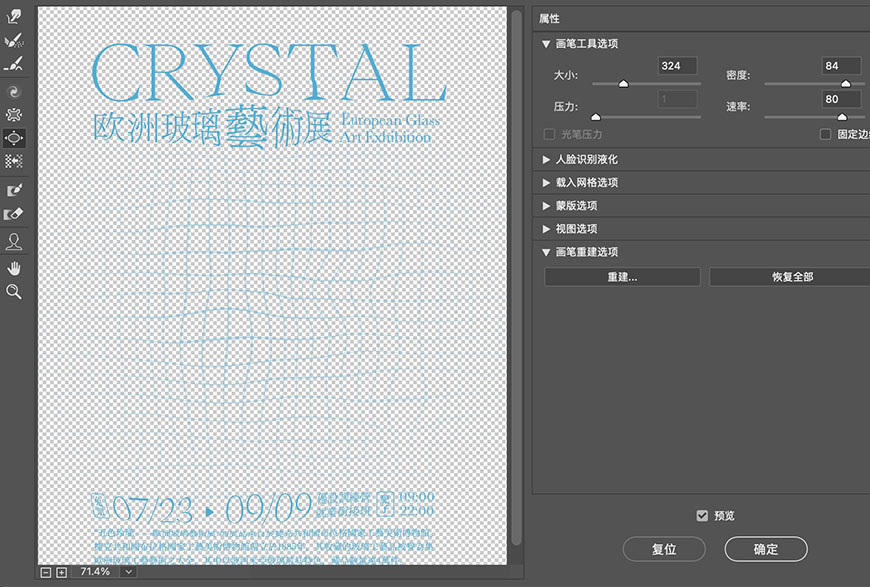Click the 复位 reset button
Screen dimensions: 870x587
point(664,549)
